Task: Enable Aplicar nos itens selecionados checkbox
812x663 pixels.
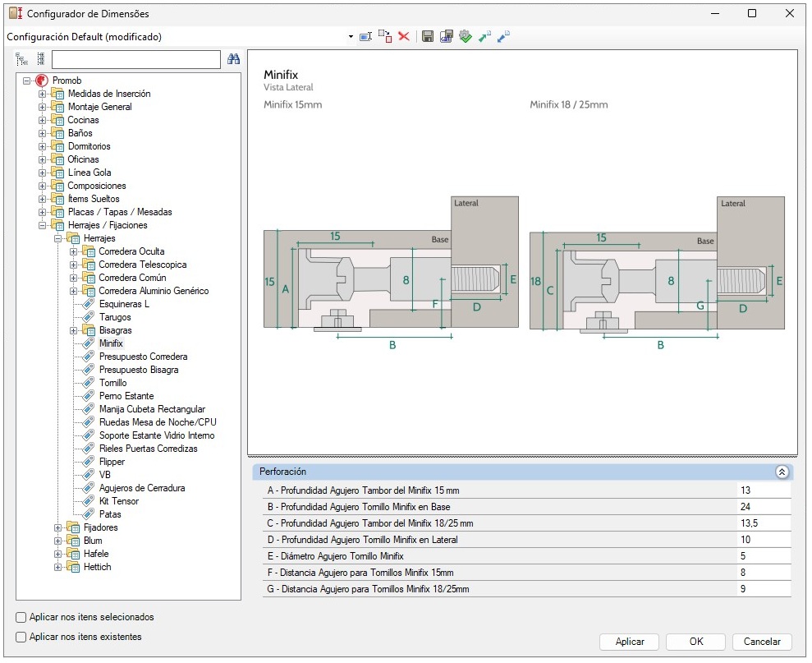Action: click(21, 617)
